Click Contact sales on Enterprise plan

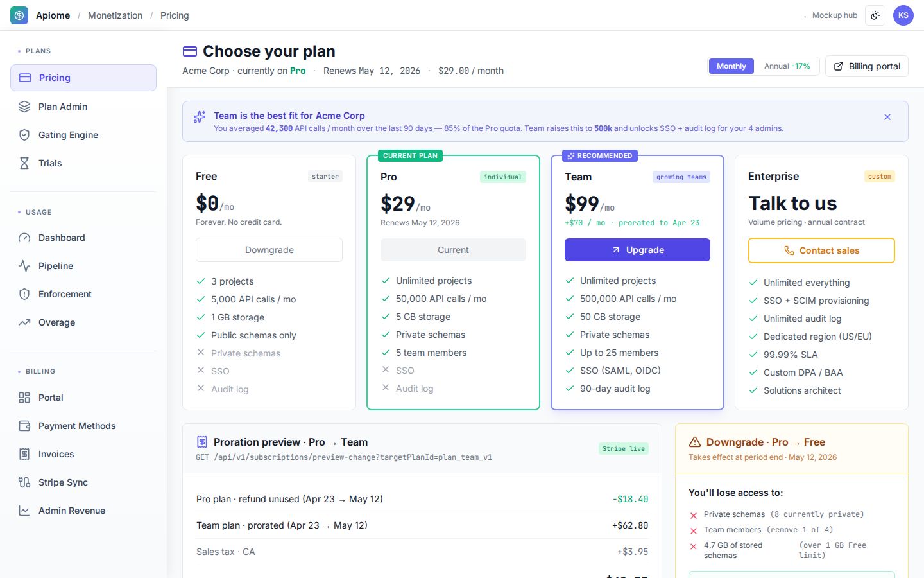(x=821, y=250)
